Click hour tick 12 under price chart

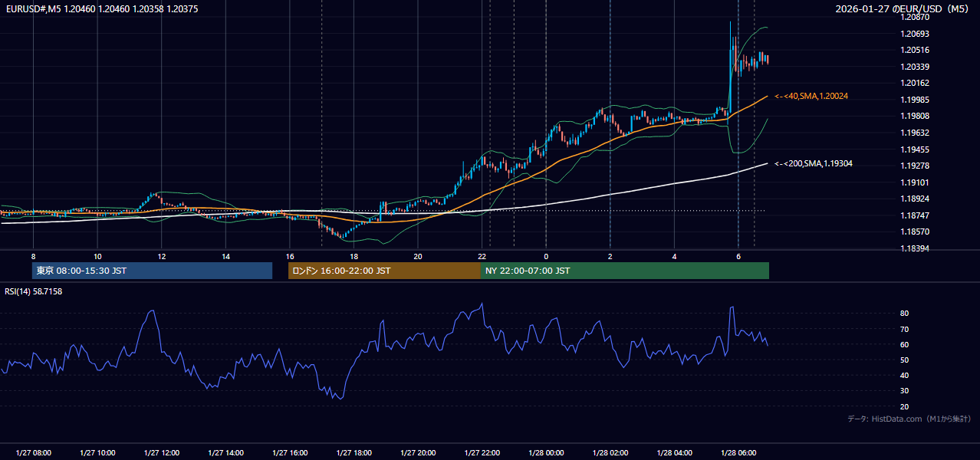tap(162, 256)
